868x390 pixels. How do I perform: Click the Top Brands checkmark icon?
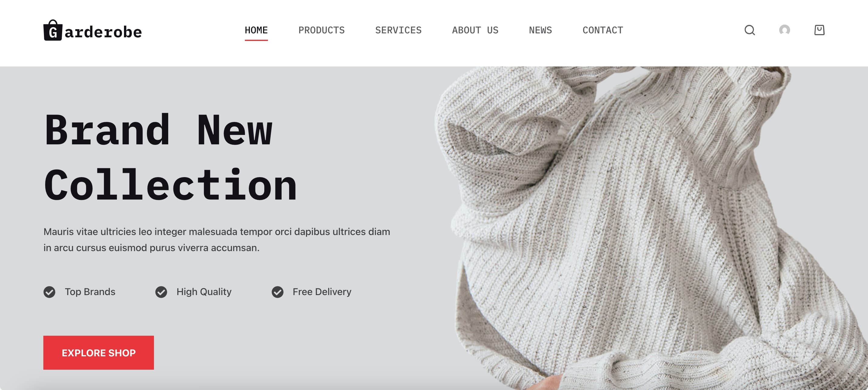[x=49, y=292]
